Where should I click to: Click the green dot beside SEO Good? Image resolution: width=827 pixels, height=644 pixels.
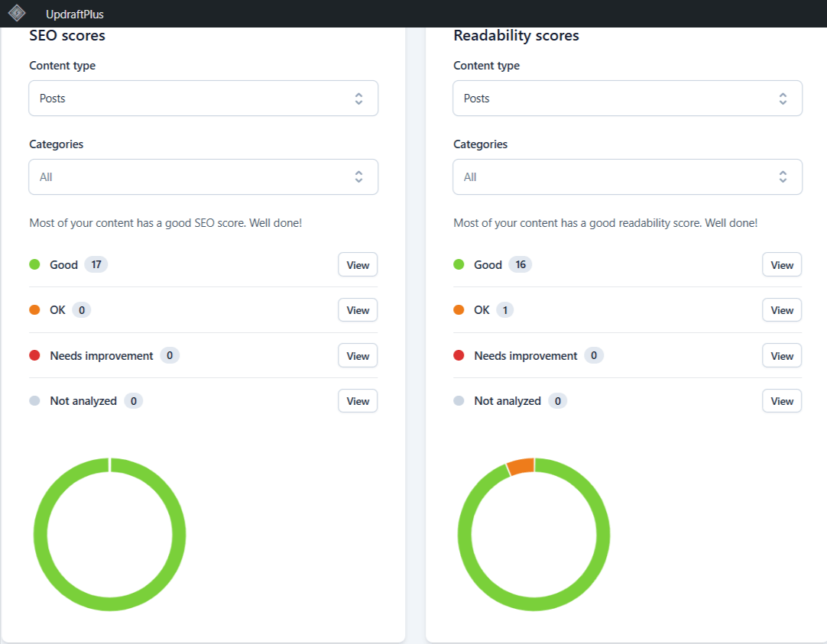pos(34,265)
